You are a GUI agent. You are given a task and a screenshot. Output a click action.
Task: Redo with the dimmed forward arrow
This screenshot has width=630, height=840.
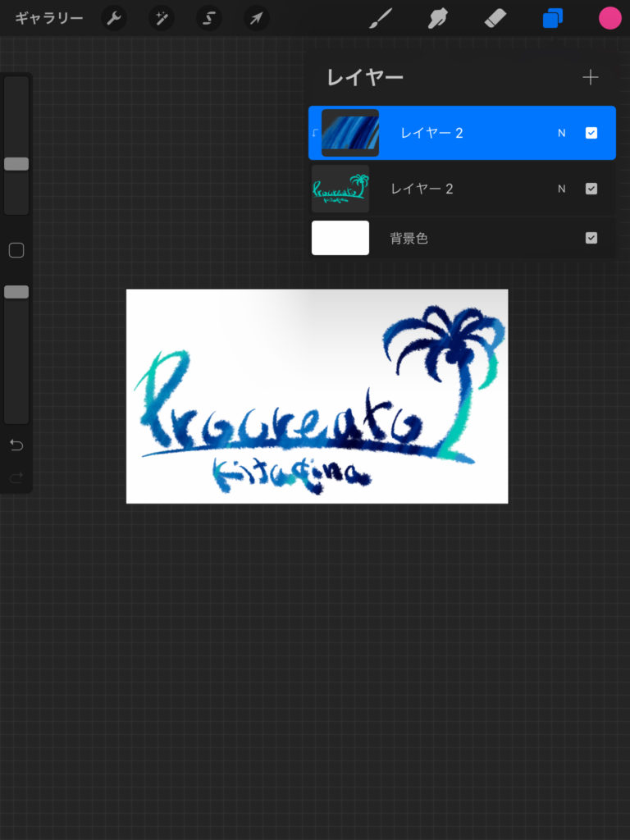(16, 477)
